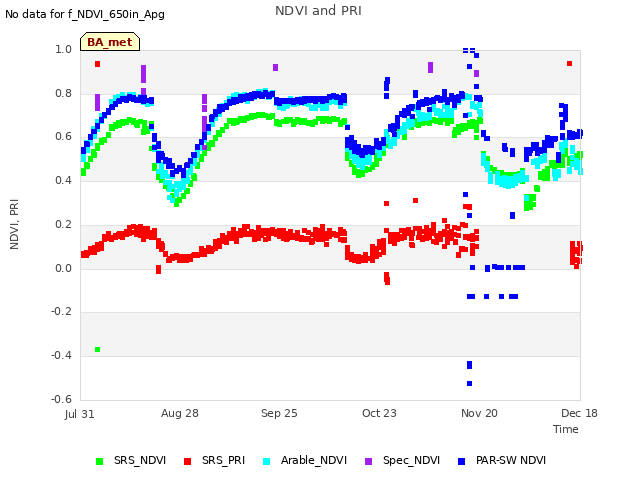The width and height of the screenshot is (640, 480).
Task: Click the 'No data for f_NDVI_650in_Apg' message
Action: pos(85,14)
